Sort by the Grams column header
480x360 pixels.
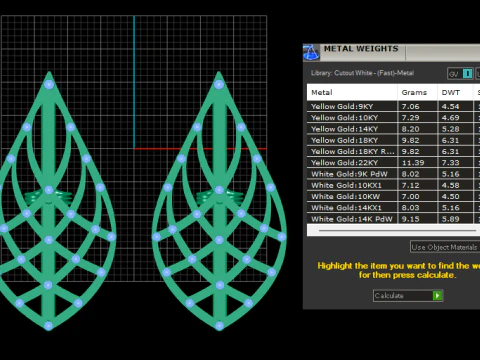[417, 92]
